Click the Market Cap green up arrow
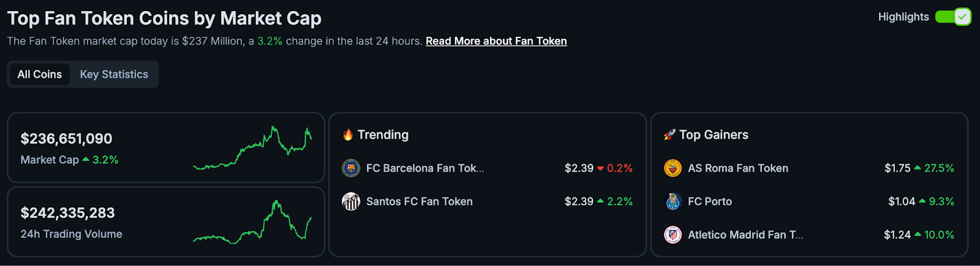Screen dimensions: 980x266 point(86,159)
